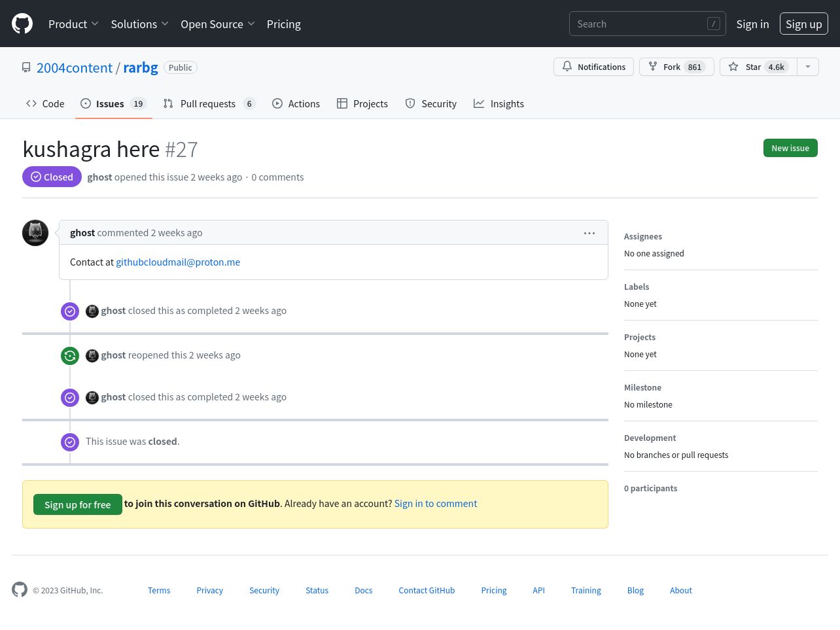Screen dimensions: 840x630
Task: Click the Sign up button
Action: click(x=803, y=24)
